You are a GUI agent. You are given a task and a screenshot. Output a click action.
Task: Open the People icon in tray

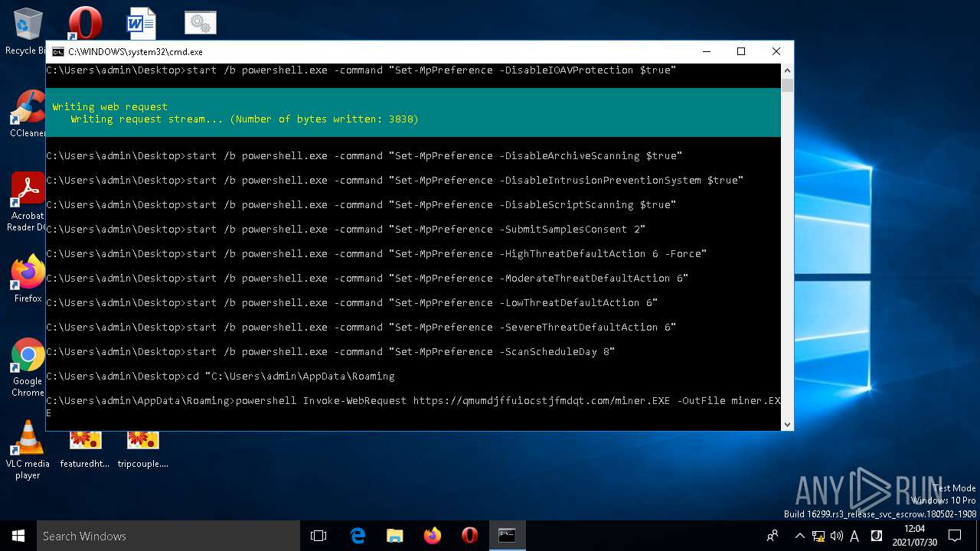tap(773, 536)
